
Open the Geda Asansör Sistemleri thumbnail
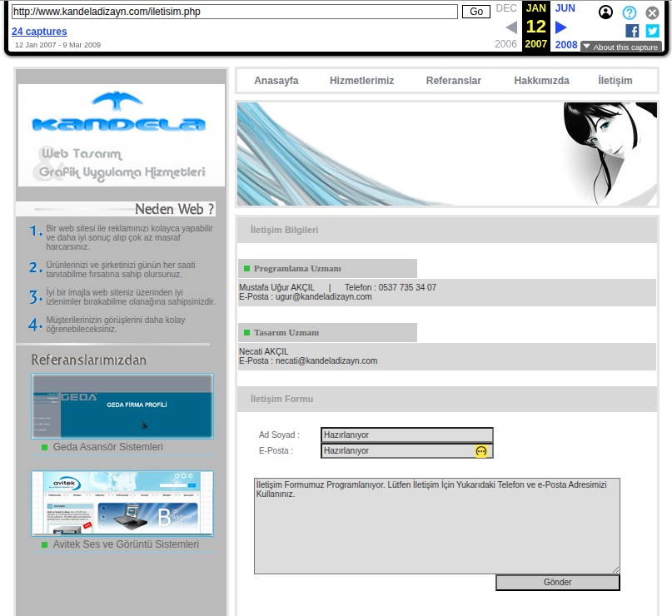[x=122, y=406]
